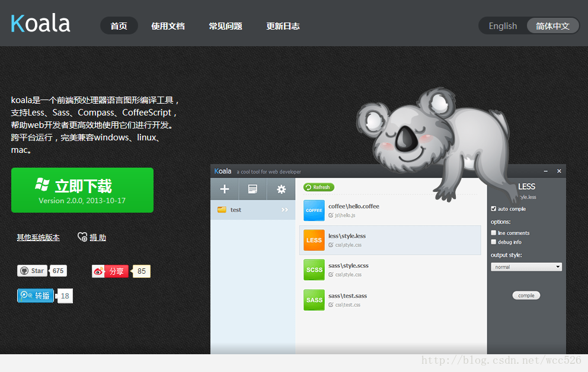Screen dimensions: 588x372
Task: Click the green SCSS file icon
Action: click(314, 270)
